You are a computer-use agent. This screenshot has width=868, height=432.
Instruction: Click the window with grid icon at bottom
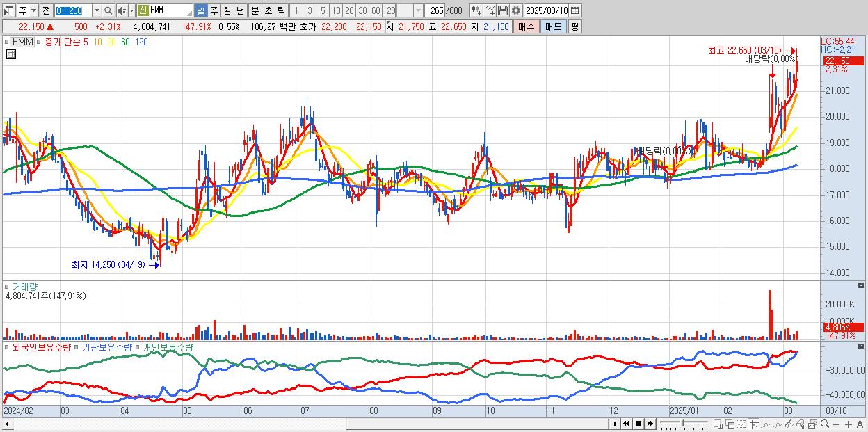click(718, 424)
